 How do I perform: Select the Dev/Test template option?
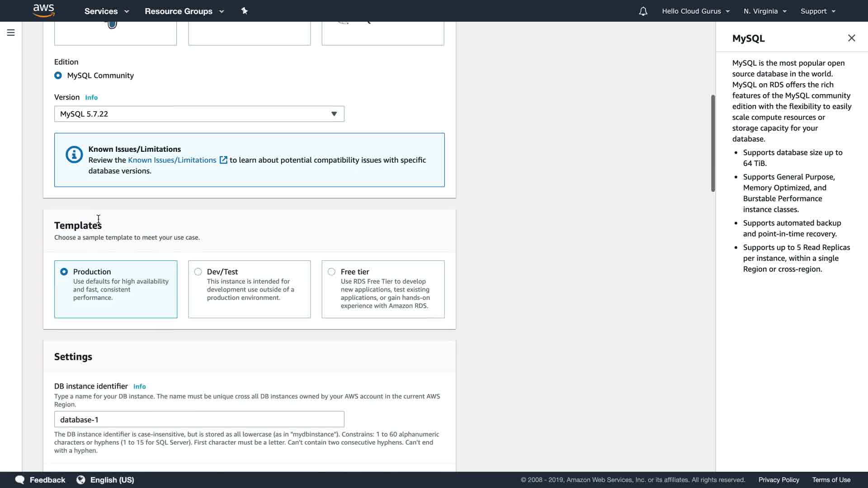(198, 272)
